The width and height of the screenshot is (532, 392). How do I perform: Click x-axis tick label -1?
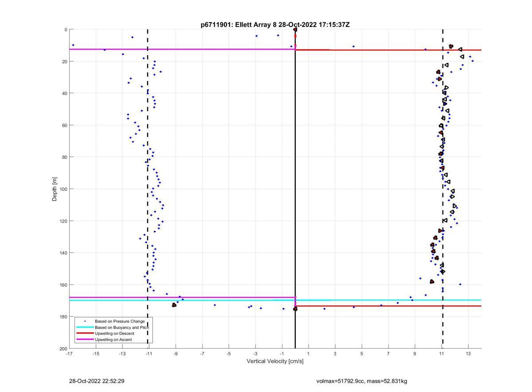282,353
